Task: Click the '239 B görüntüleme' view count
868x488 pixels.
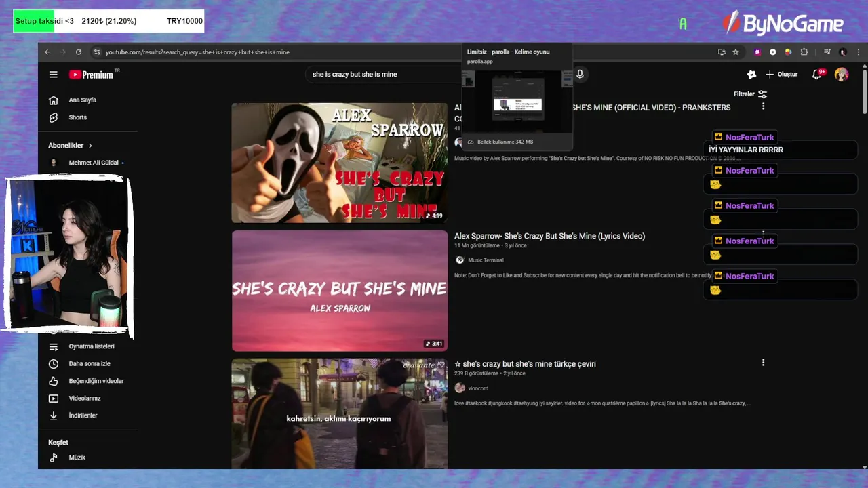Action: [x=477, y=373]
